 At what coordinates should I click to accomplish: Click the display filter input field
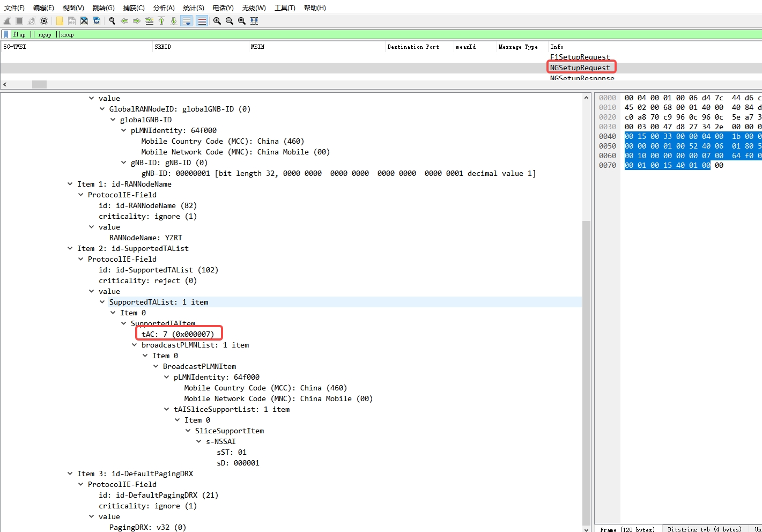(386, 34)
